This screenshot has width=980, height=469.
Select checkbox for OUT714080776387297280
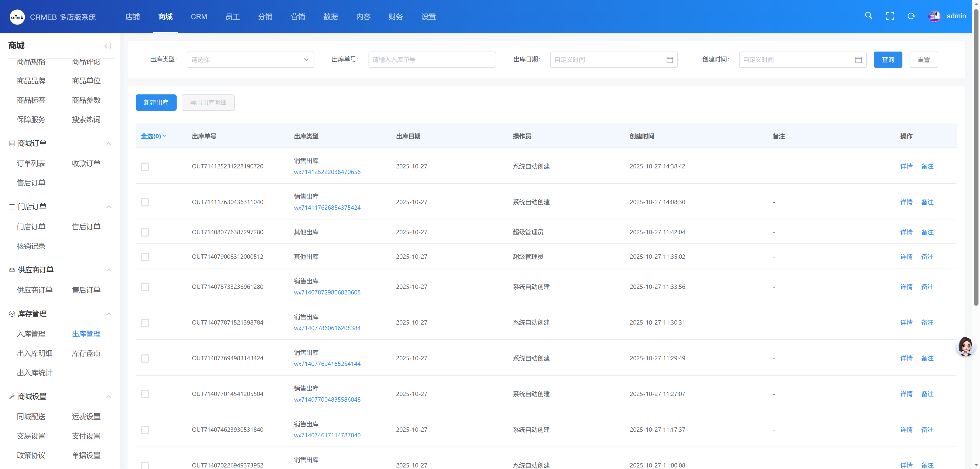pyautogui.click(x=145, y=232)
